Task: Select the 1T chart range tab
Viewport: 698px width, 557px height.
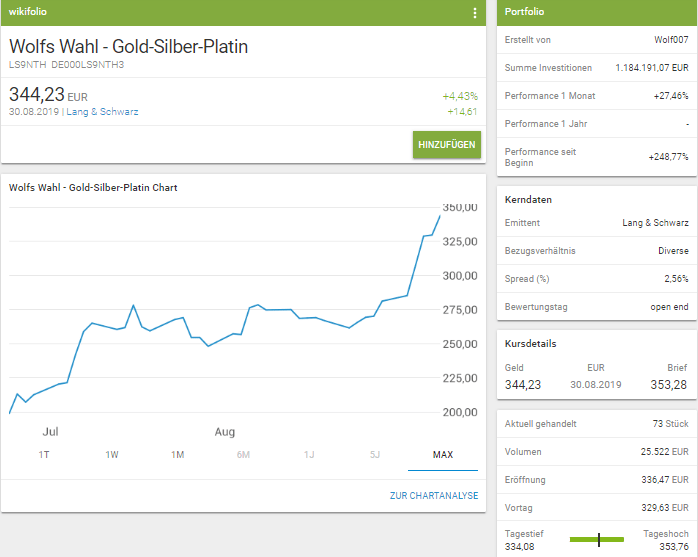Action: (44, 455)
